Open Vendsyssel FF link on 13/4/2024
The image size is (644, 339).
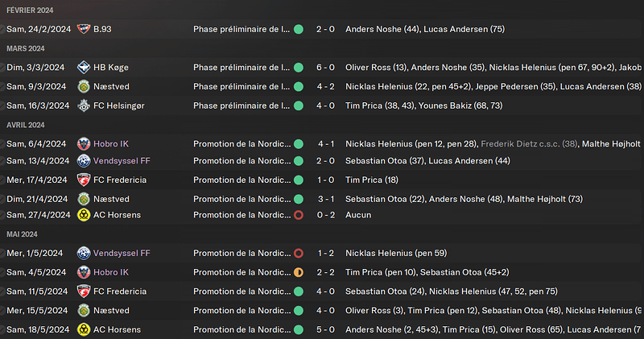pos(122,161)
